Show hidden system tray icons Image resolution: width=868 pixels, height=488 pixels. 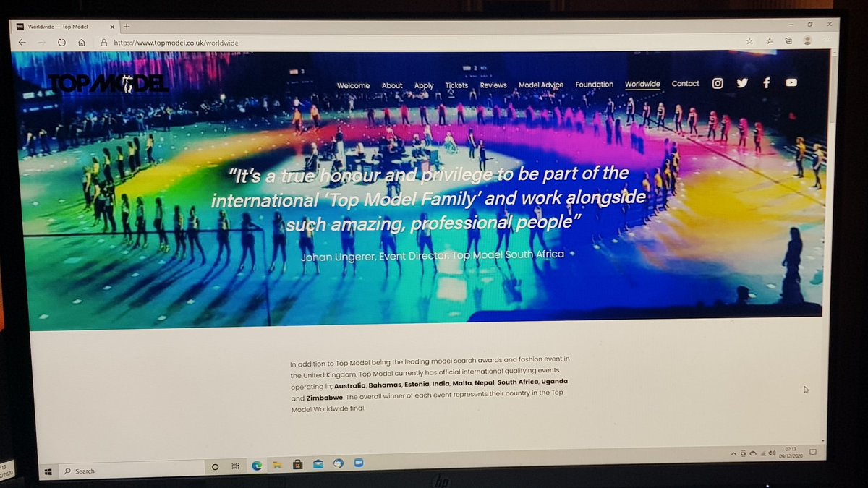pyautogui.click(x=734, y=453)
